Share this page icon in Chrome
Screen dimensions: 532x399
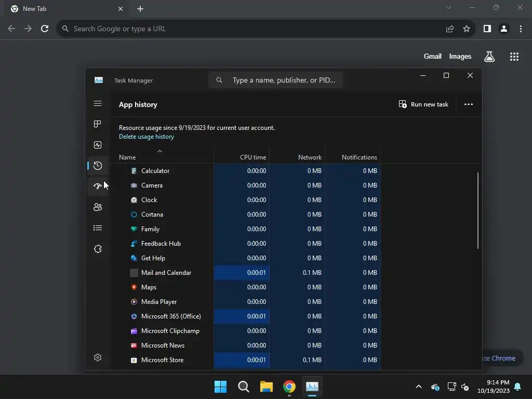(450, 29)
